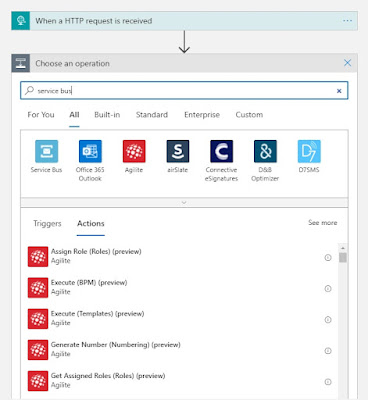
Task: Click Agilite icon beside Execute (Templates)
Action: [x=38, y=319]
